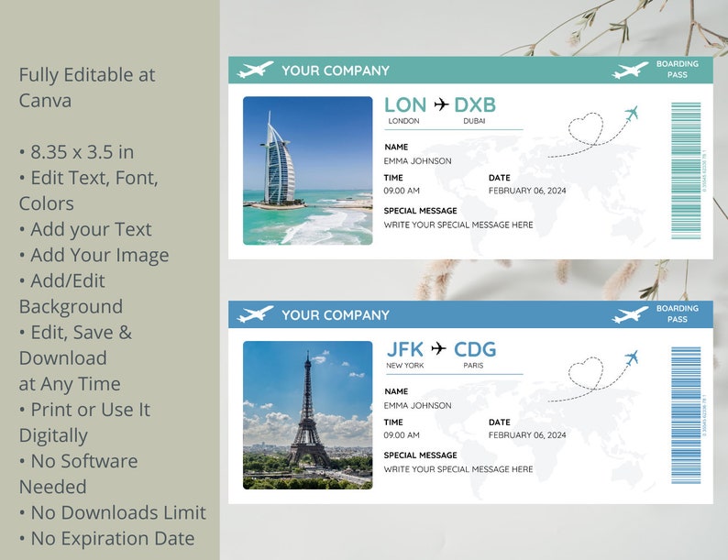Click 09.00 AM on the Paris ticket
The width and height of the screenshot is (728, 560).
(x=402, y=435)
